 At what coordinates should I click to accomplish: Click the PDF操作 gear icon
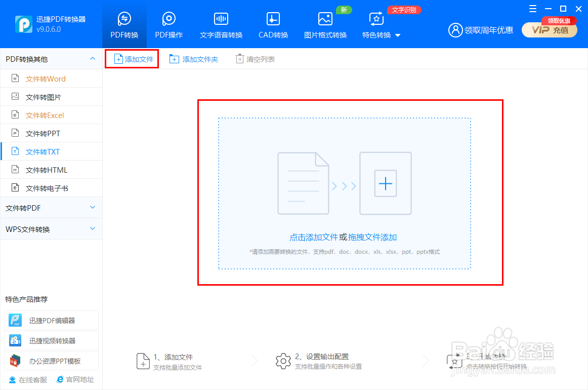[169, 18]
